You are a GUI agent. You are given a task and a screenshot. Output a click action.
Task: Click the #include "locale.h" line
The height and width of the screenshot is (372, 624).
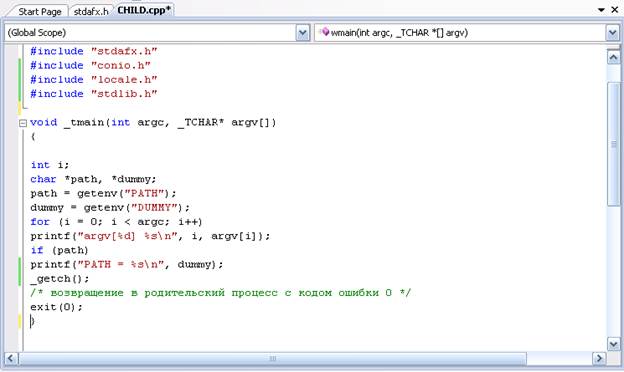click(x=94, y=80)
